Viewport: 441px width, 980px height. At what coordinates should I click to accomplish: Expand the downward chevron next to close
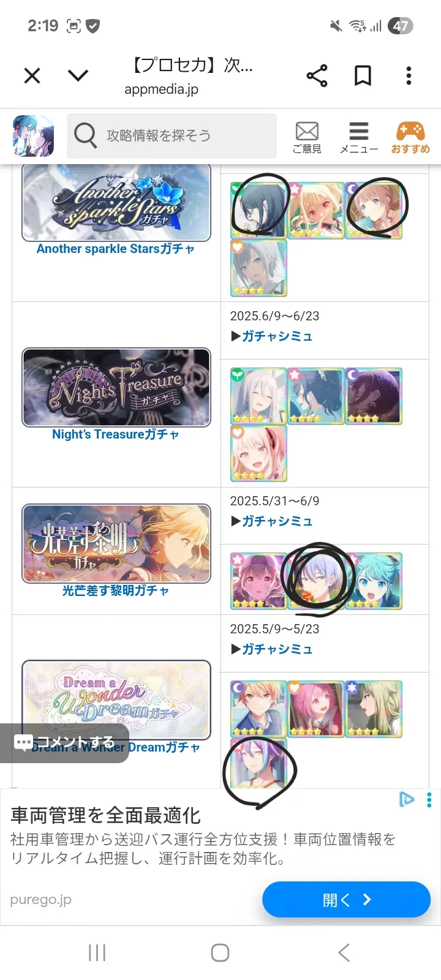tap(78, 76)
